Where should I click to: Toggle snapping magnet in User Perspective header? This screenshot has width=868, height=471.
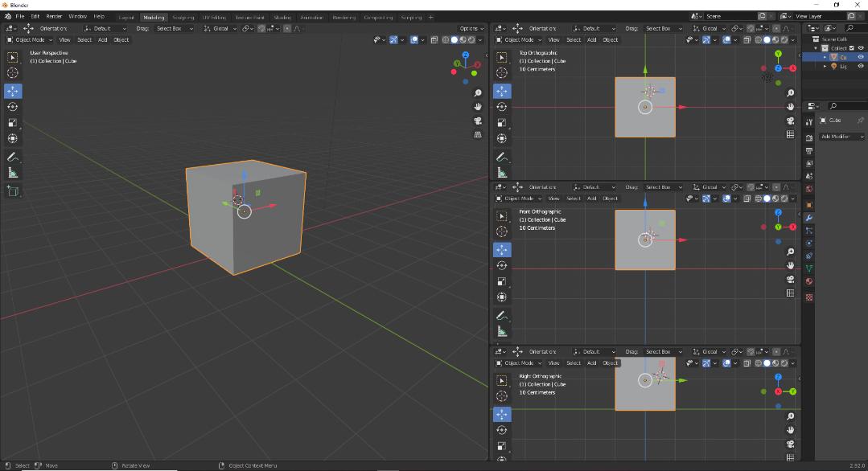[x=261, y=28]
